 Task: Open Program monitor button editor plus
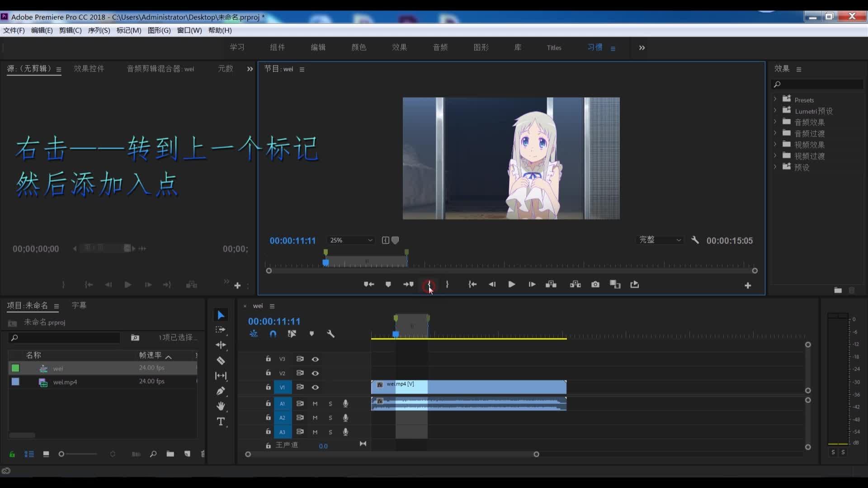748,285
